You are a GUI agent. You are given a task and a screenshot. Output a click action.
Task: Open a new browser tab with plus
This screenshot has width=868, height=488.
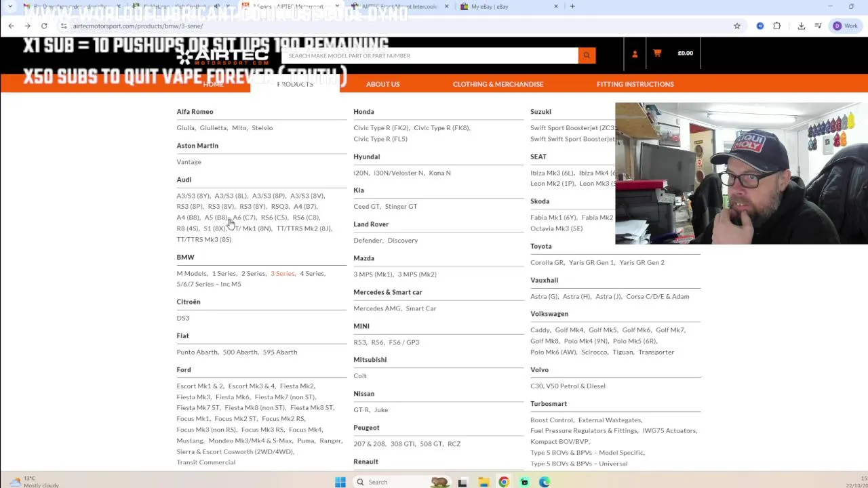572,7
